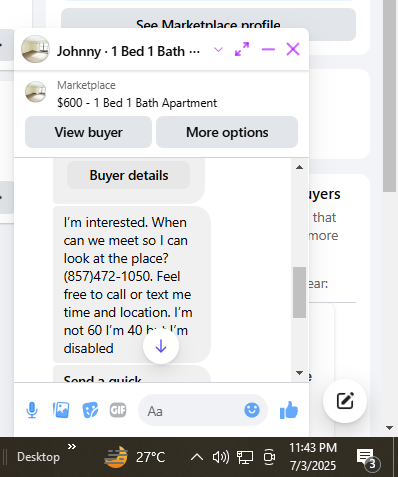The width and height of the screenshot is (398, 477).
Task: Click the Marketplace label in chat header
Action: [x=86, y=85]
